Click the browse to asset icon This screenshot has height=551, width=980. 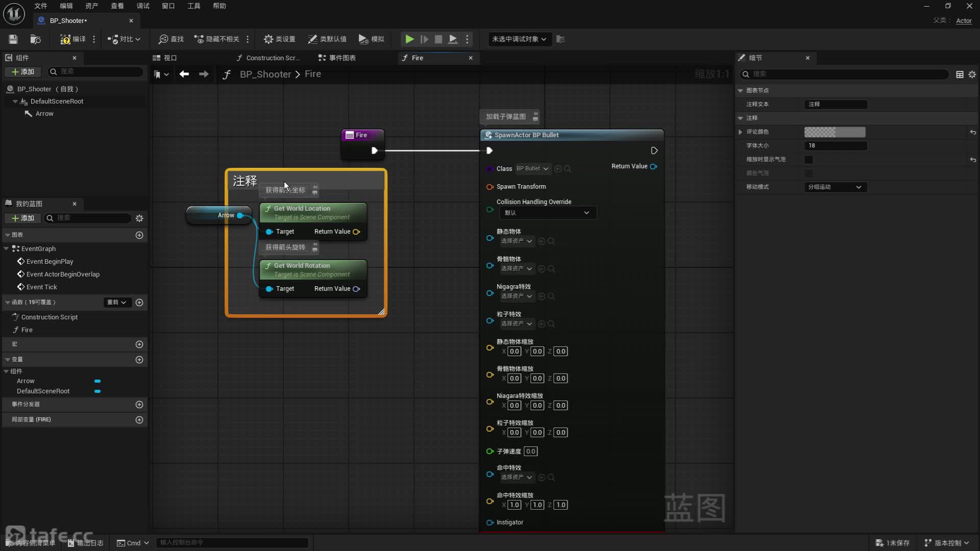coord(35,39)
